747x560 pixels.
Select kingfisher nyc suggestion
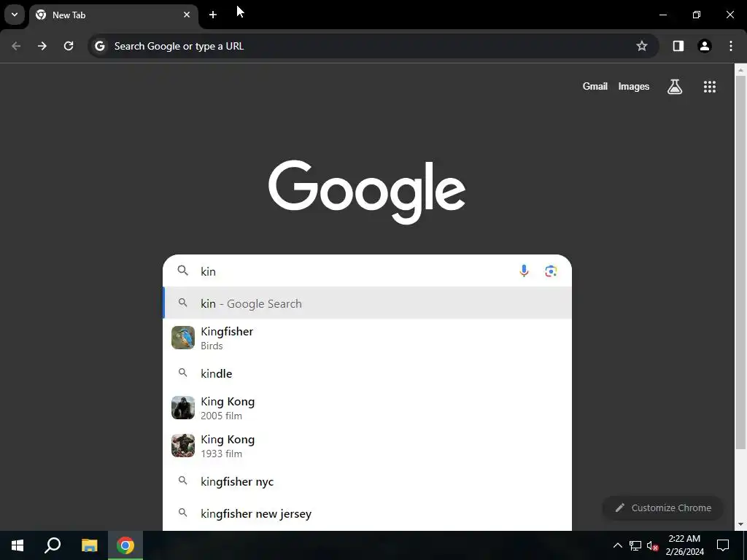click(x=368, y=481)
